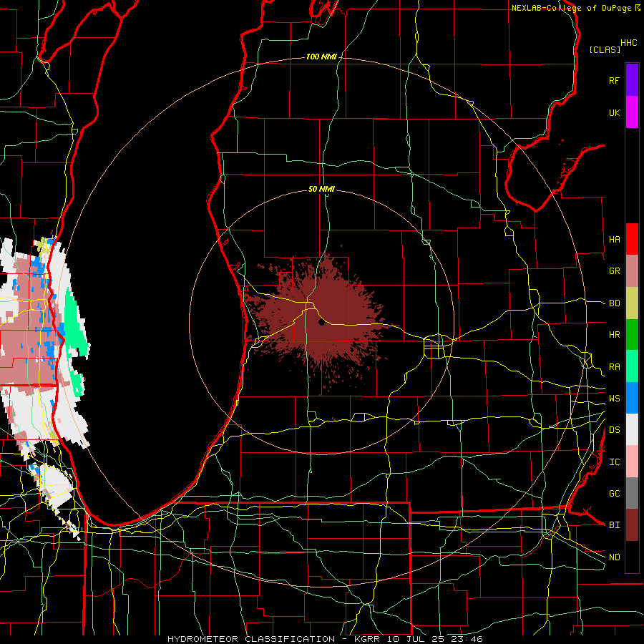
Task: Click the ND black legend swatch
Action: coord(632,557)
